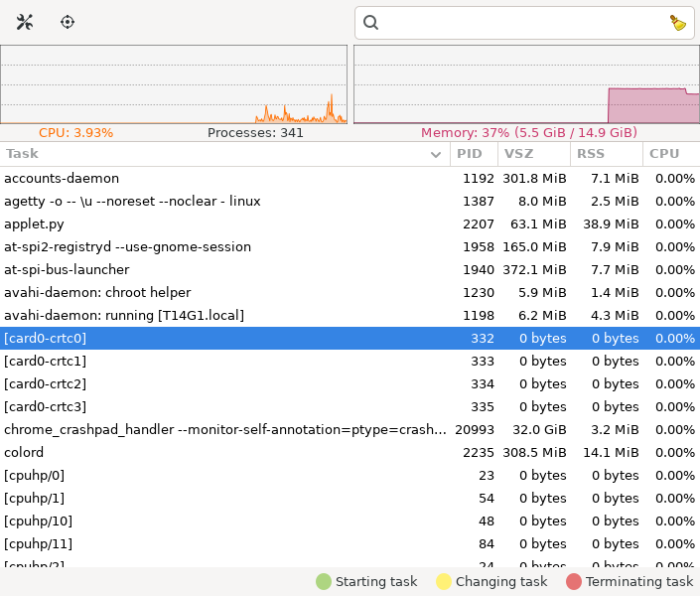Sort by the PID column header
Viewport: 700px width, 596px height.
pyautogui.click(x=474, y=154)
